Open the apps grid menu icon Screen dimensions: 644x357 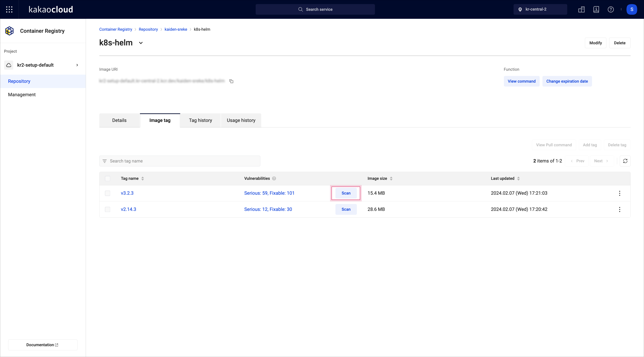[9, 9]
